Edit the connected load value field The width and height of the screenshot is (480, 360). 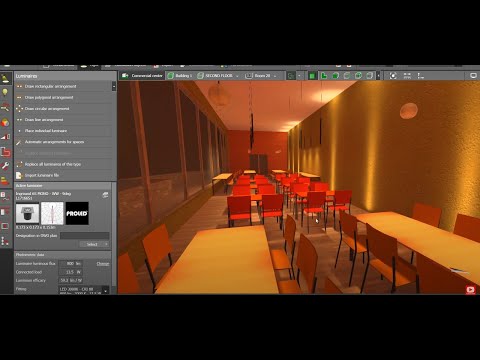71,272
